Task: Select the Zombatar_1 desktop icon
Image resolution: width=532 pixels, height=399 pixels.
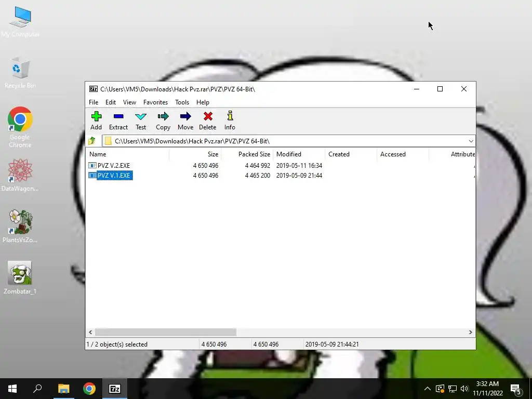Action: tap(20, 277)
